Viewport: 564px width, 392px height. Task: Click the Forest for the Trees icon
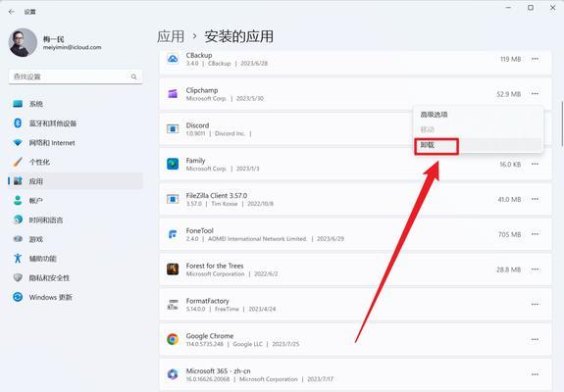[173, 269]
